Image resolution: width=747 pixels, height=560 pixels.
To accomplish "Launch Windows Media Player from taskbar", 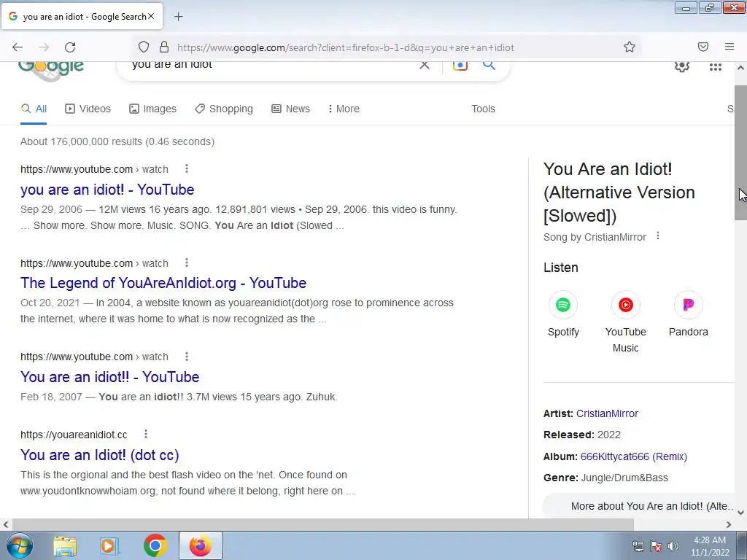I will (x=109, y=545).
